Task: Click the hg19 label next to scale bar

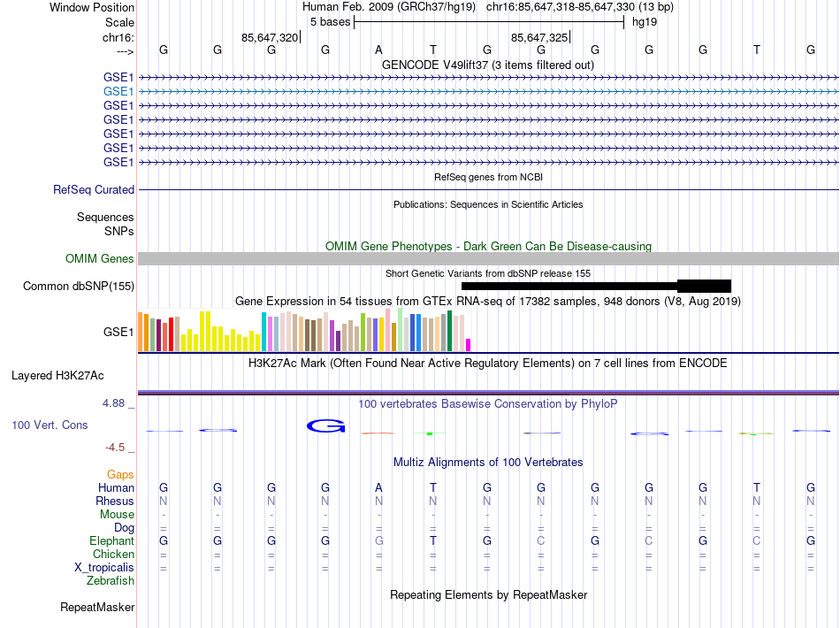Action: pyautogui.click(x=645, y=22)
